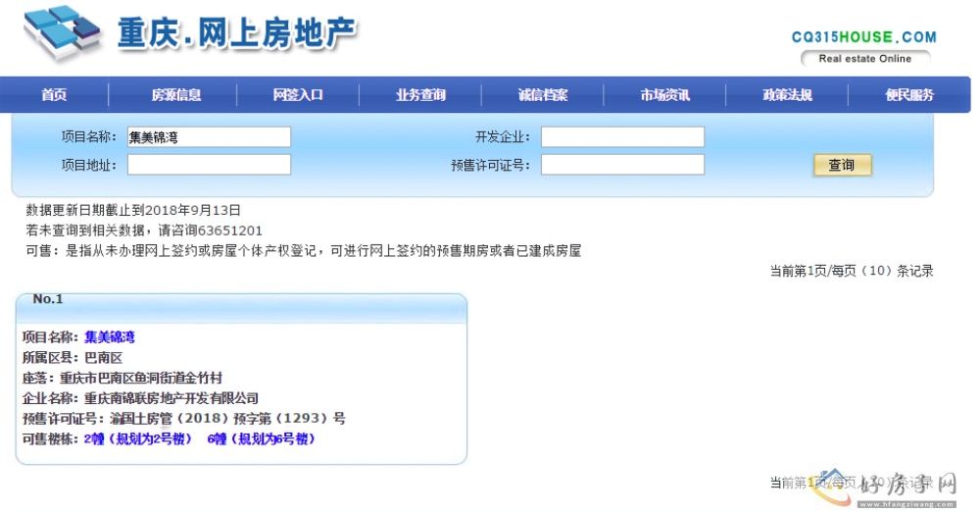This screenshot has width=980, height=512.
Task: Select the 便民服务 menu item
Action: pyautogui.click(x=909, y=95)
